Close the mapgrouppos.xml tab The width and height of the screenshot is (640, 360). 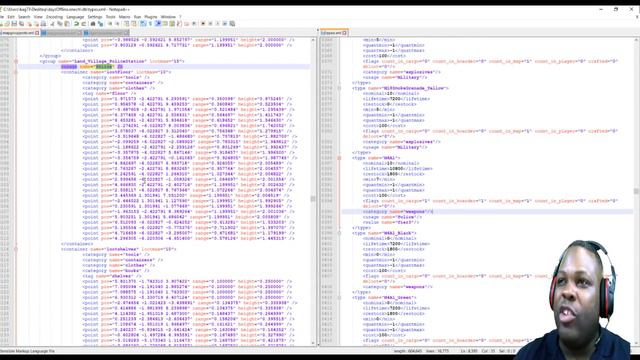click(37, 33)
